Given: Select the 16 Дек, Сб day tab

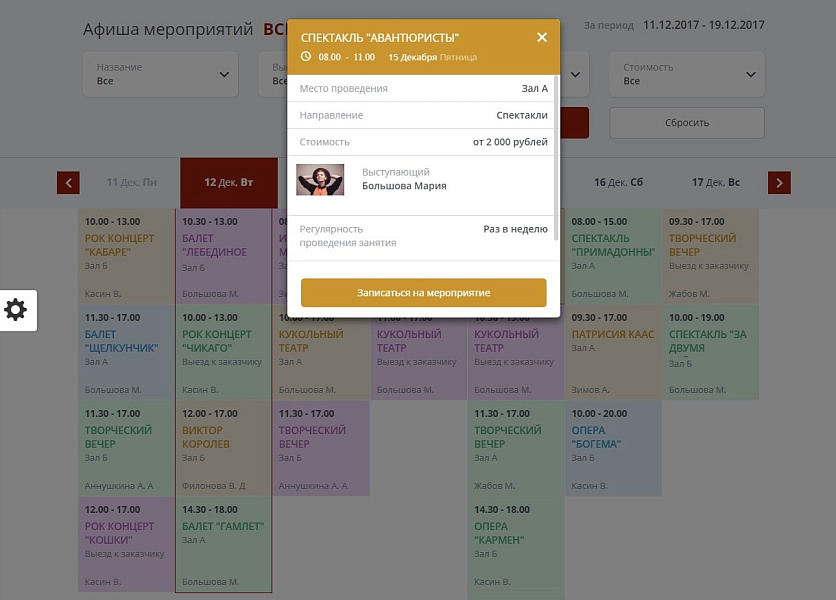Looking at the screenshot, I should (x=618, y=183).
